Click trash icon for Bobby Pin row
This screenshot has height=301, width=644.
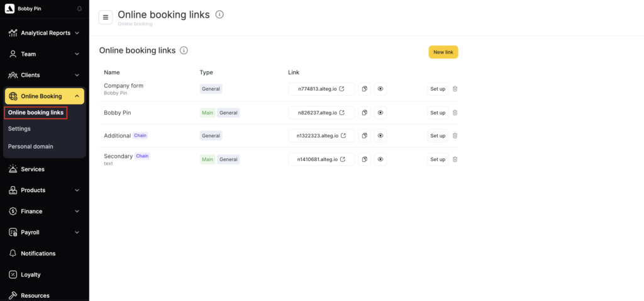pyautogui.click(x=455, y=113)
